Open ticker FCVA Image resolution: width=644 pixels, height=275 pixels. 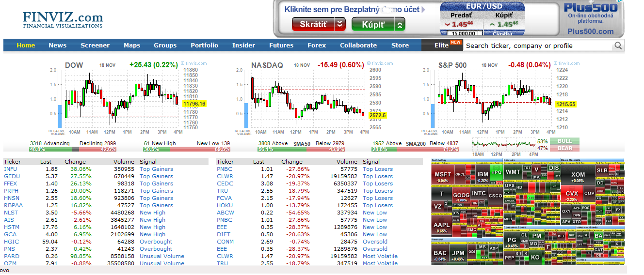pos(224,198)
